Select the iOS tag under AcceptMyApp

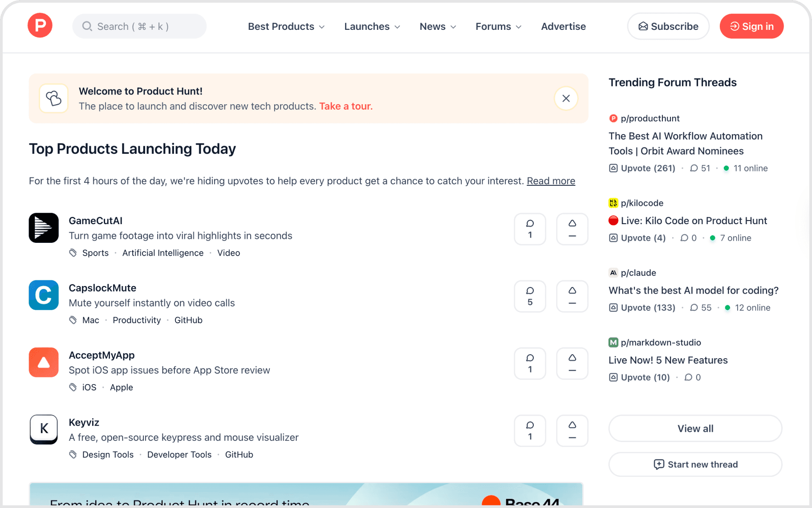pos(89,387)
